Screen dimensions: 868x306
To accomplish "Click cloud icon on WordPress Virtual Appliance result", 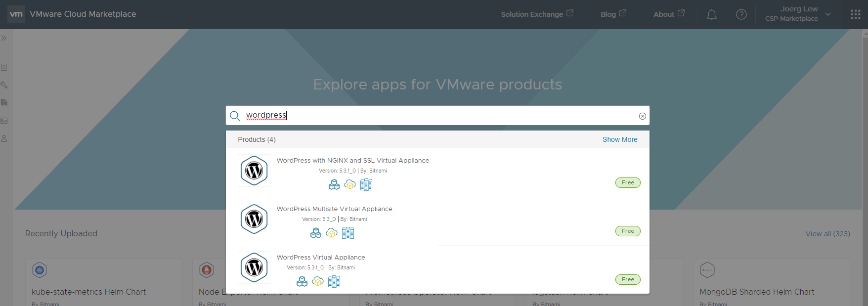I will coord(318,281).
